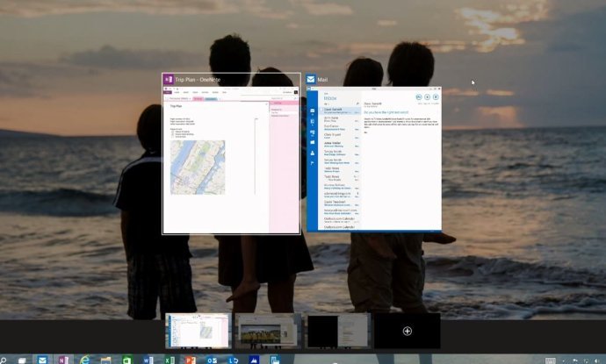Open Lync from the taskbar
The image size is (606, 364).
[233, 360]
